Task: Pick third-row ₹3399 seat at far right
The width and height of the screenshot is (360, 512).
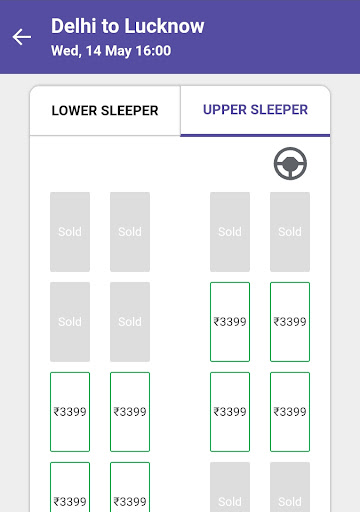Action: (290, 412)
